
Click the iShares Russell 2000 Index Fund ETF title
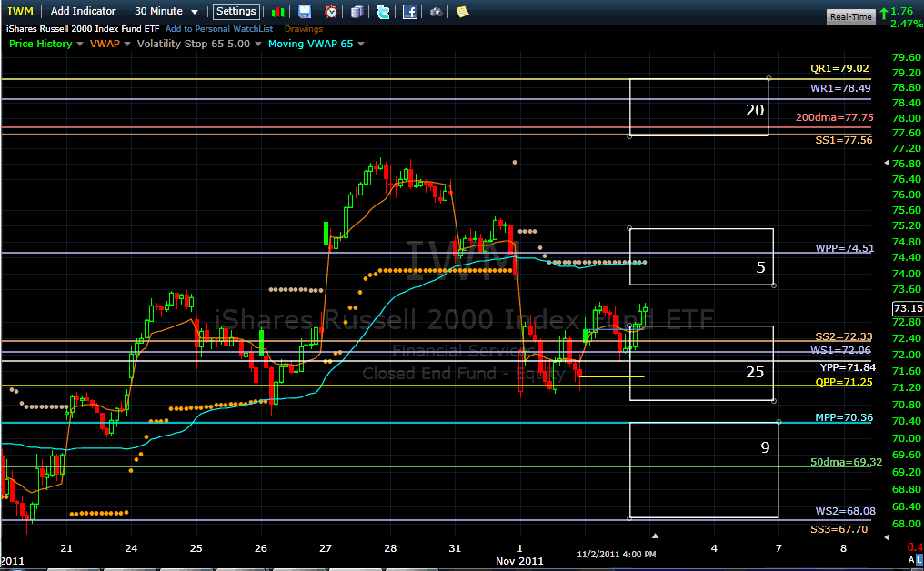point(83,29)
